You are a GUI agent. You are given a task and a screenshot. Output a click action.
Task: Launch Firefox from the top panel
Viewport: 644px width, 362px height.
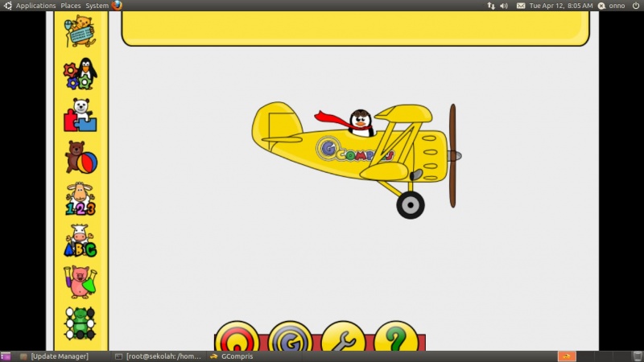pos(118,6)
